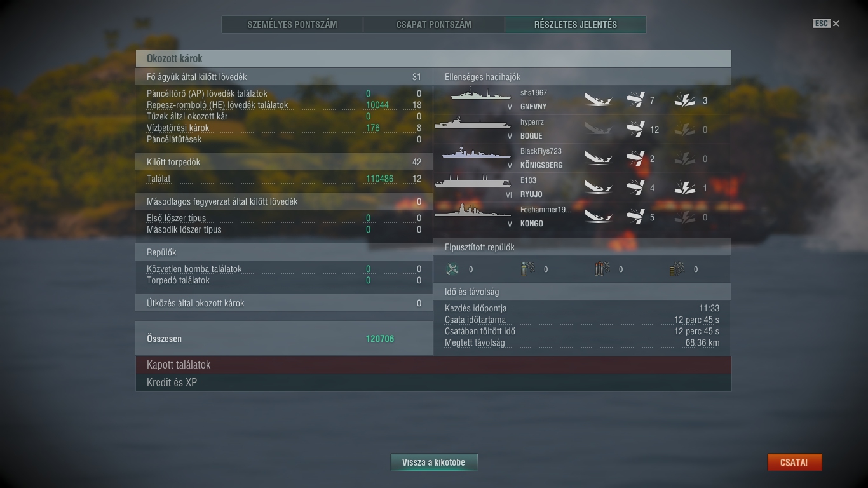
Task: Return to port with Vissza a kikötőbe
Action: coord(433,463)
